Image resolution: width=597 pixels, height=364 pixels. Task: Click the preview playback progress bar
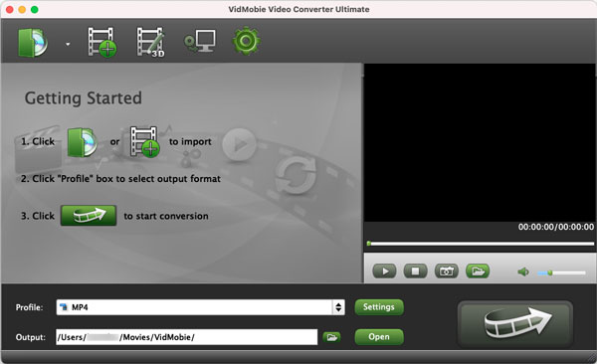481,244
